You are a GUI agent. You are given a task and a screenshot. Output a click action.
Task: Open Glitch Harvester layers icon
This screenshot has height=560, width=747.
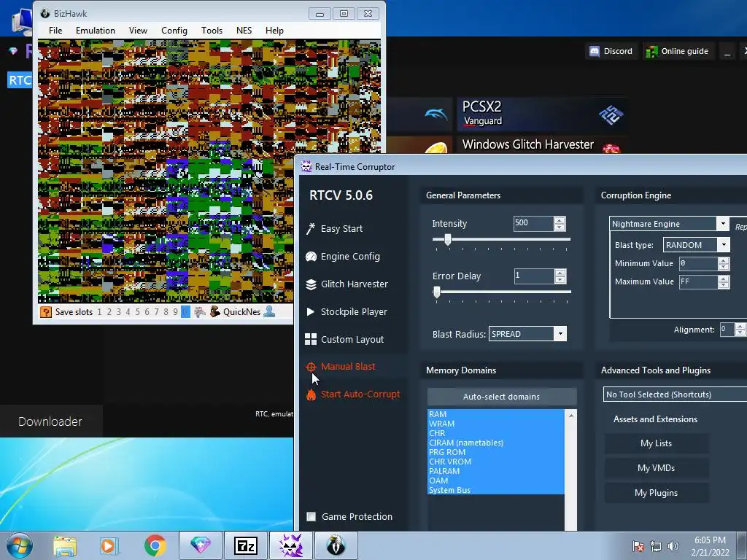click(311, 284)
